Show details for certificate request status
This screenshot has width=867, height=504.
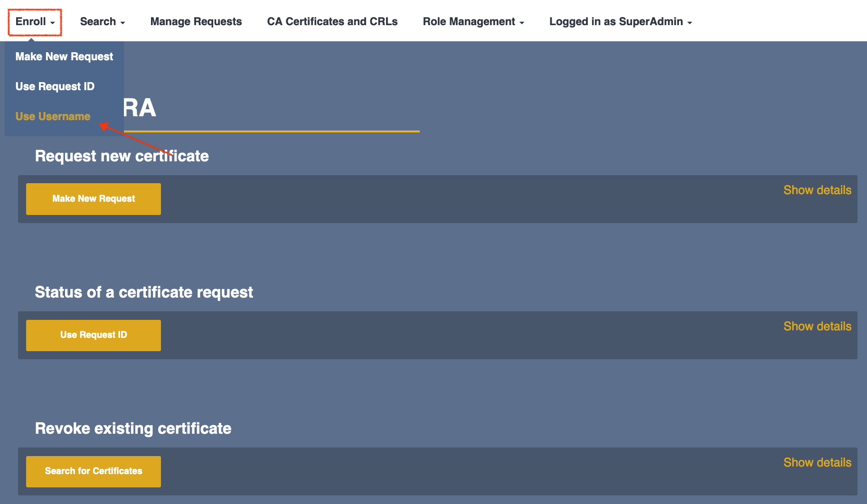point(817,327)
